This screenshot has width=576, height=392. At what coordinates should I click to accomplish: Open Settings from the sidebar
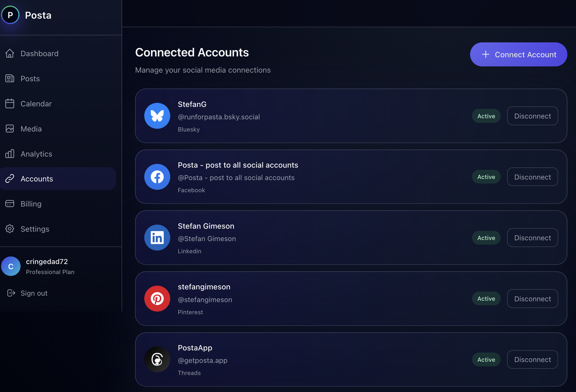pyautogui.click(x=58, y=229)
